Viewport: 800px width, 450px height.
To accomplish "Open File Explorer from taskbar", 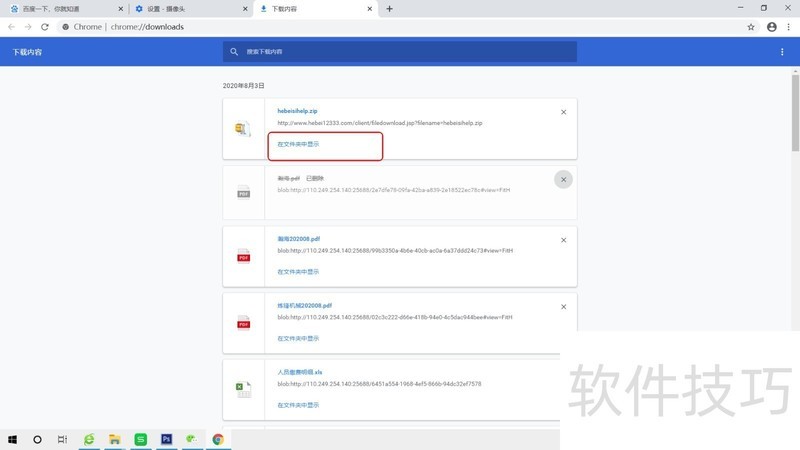I will [x=115, y=439].
